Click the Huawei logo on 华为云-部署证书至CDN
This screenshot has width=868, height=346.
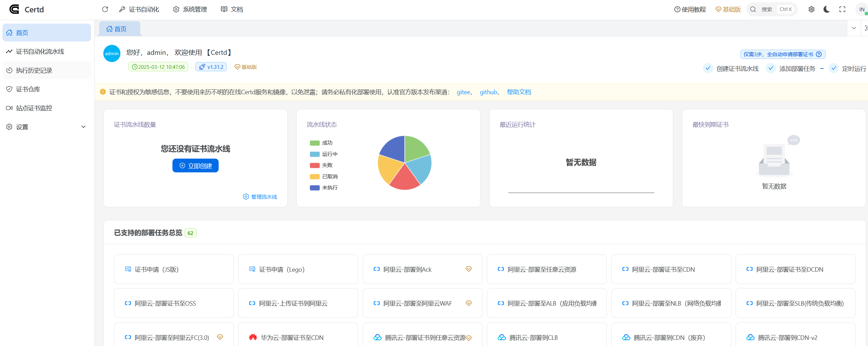[253, 337]
